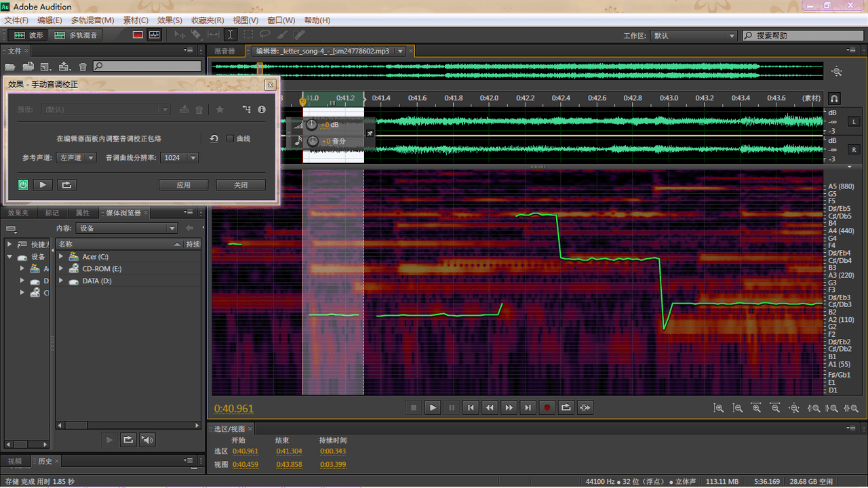Click the record button in transport controls

click(547, 407)
